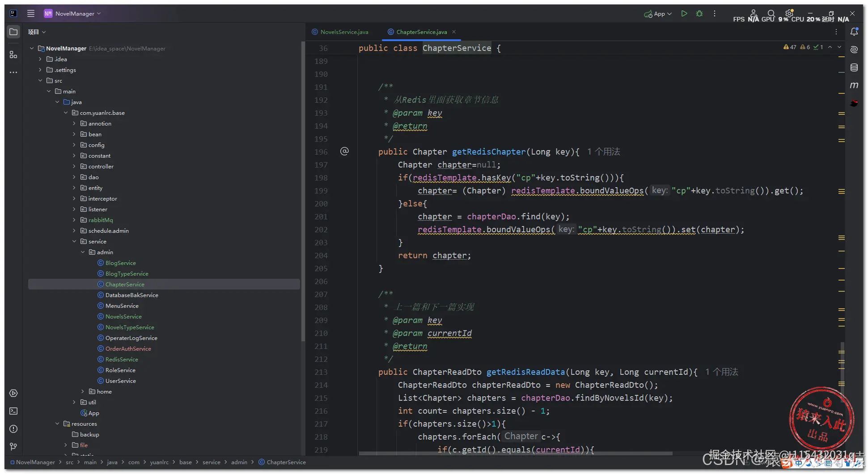The height and width of the screenshot is (474, 868).
Task: Open the App run configuration dropdown
Action: pyautogui.click(x=658, y=14)
